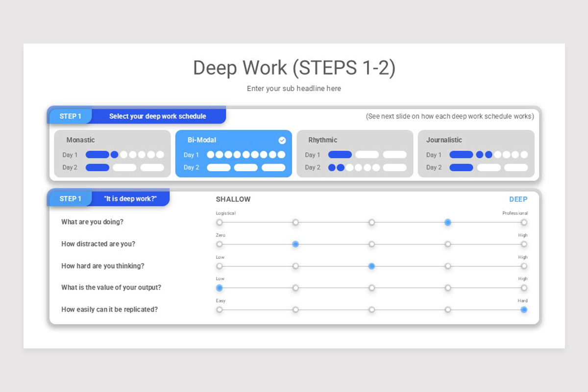This screenshot has height=392, width=588.
Task: Select the Monastic schedule card
Action: click(x=112, y=153)
